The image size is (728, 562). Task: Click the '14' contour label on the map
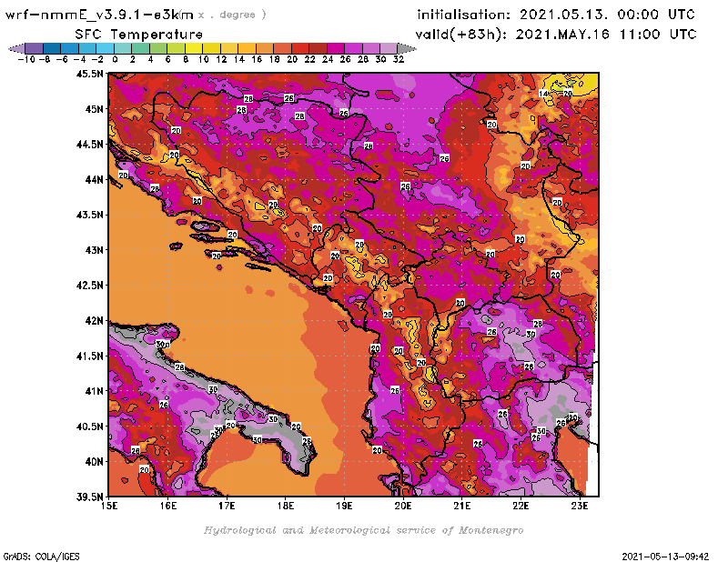(x=543, y=94)
